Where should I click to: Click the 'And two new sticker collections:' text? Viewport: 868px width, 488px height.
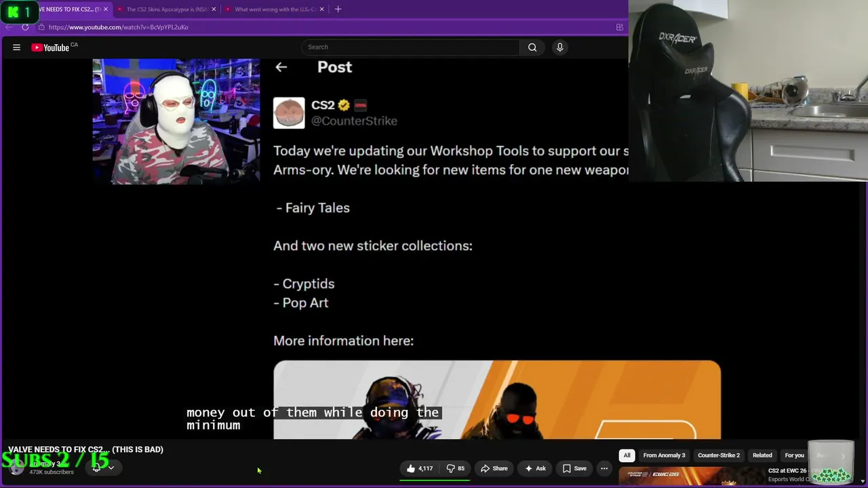tap(373, 246)
